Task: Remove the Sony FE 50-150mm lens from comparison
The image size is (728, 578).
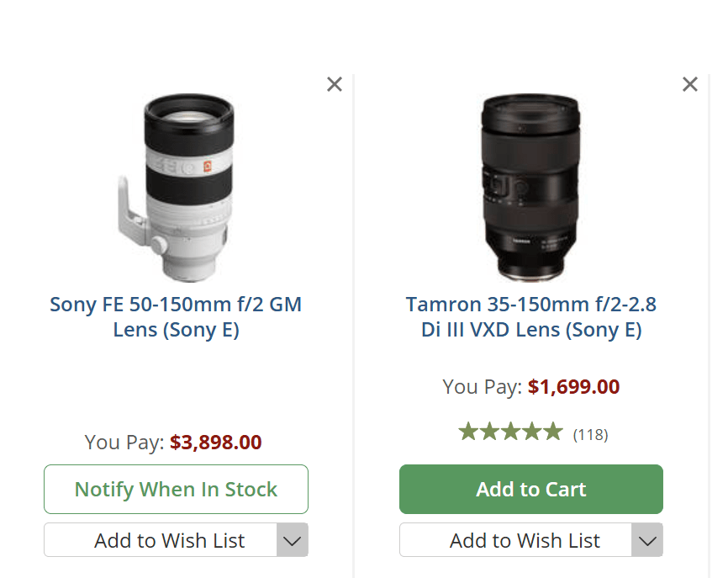Action: 335,84
